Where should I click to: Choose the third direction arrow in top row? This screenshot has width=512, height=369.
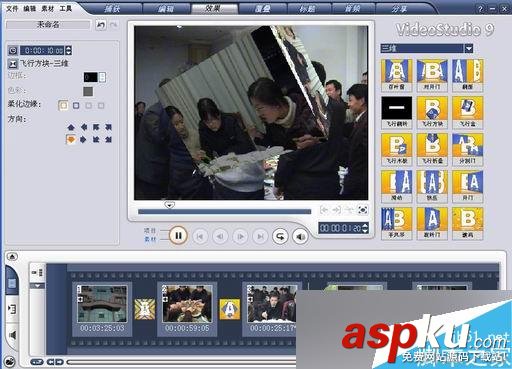(96, 127)
